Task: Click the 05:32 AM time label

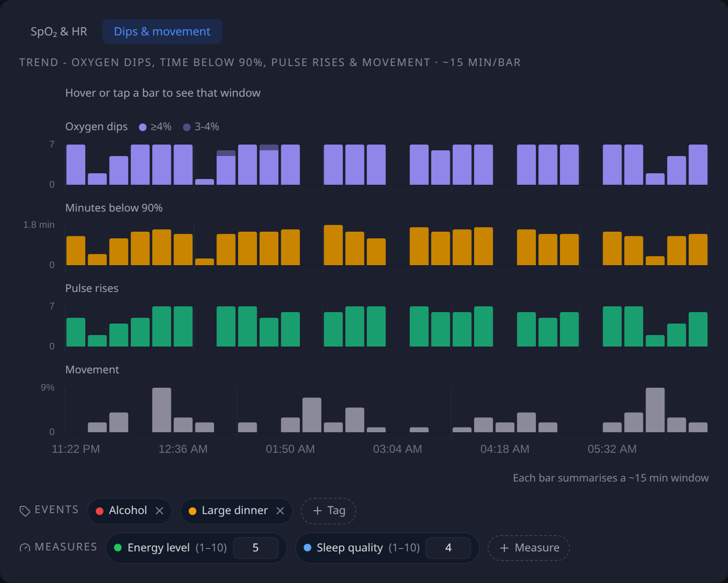Action: 612,449
